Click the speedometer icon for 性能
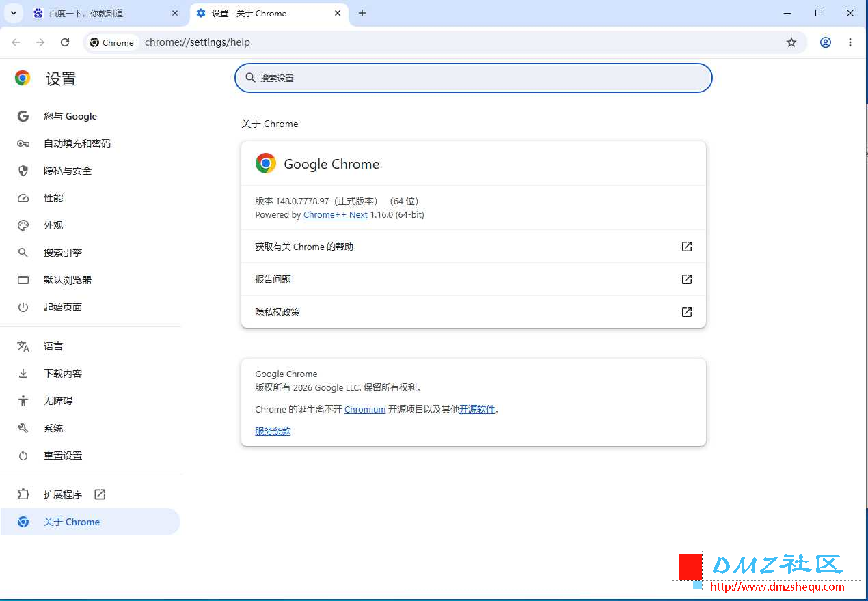Viewport: 868px width, 601px height. [x=23, y=198]
